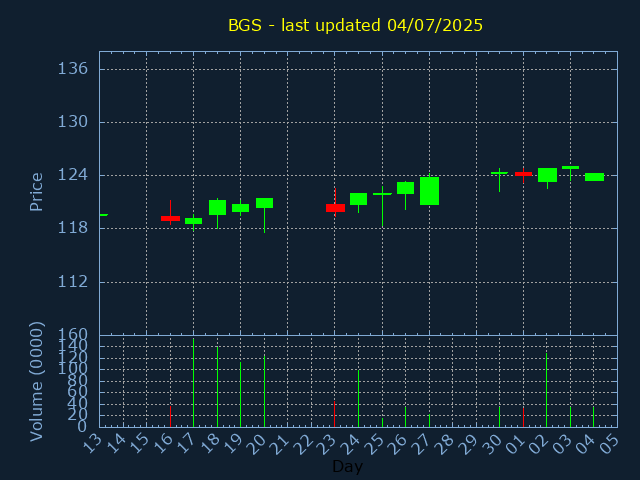Click the tallest volume bar on day 17
Image resolution: width=640 pixels, height=480 pixels.
[x=193, y=383]
